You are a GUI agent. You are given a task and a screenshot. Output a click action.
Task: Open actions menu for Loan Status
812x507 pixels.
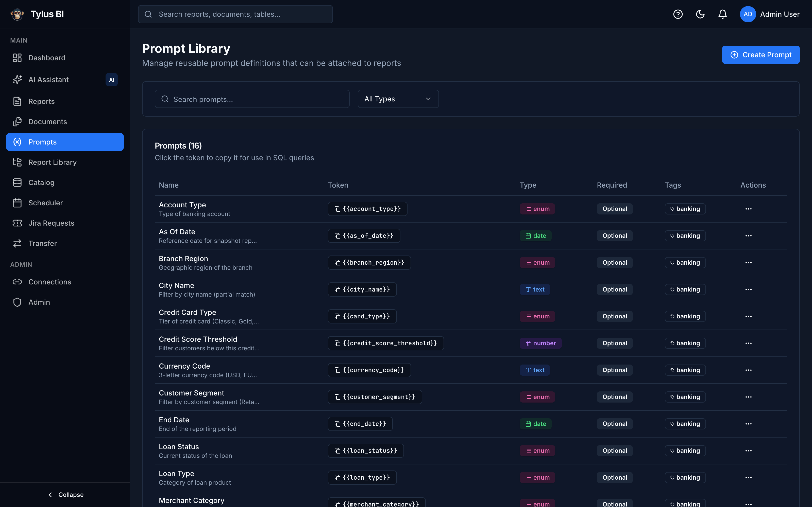click(748, 451)
